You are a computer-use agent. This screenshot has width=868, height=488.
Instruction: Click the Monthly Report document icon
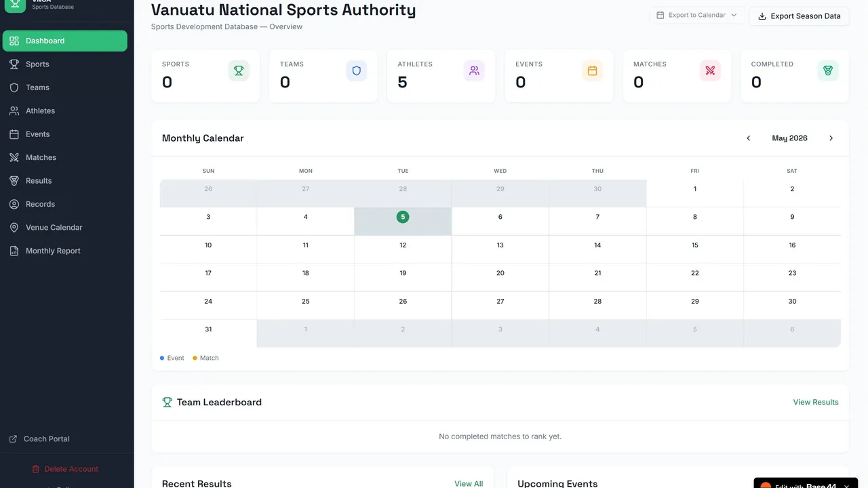click(x=14, y=251)
